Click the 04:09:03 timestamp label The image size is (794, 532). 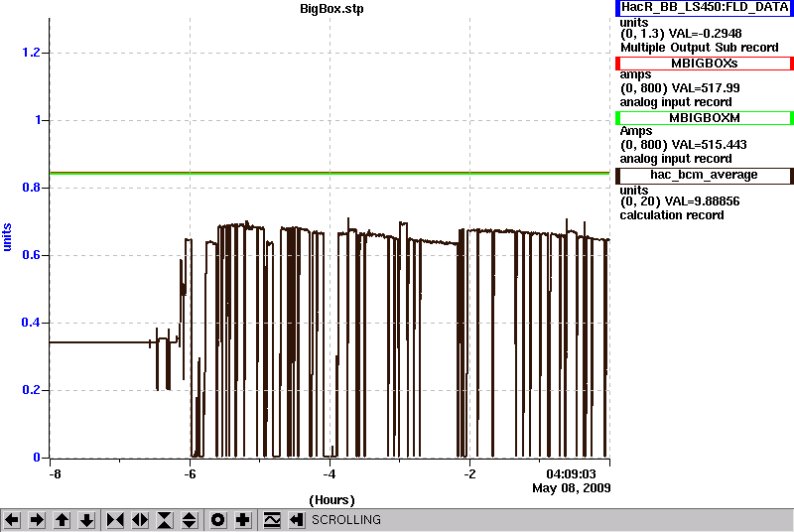571,474
